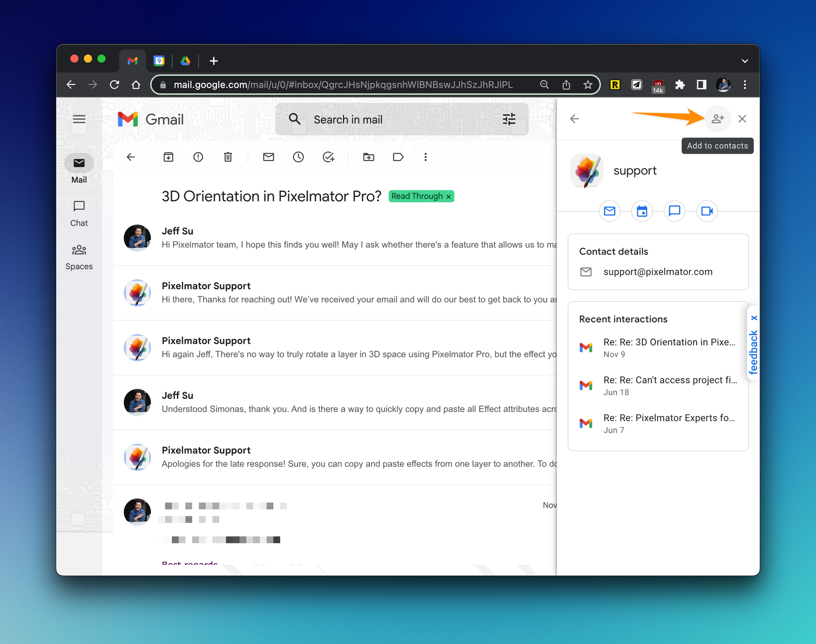The width and height of the screenshot is (816, 644).
Task: Open Can't access project interaction
Action: [x=658, y=385]
